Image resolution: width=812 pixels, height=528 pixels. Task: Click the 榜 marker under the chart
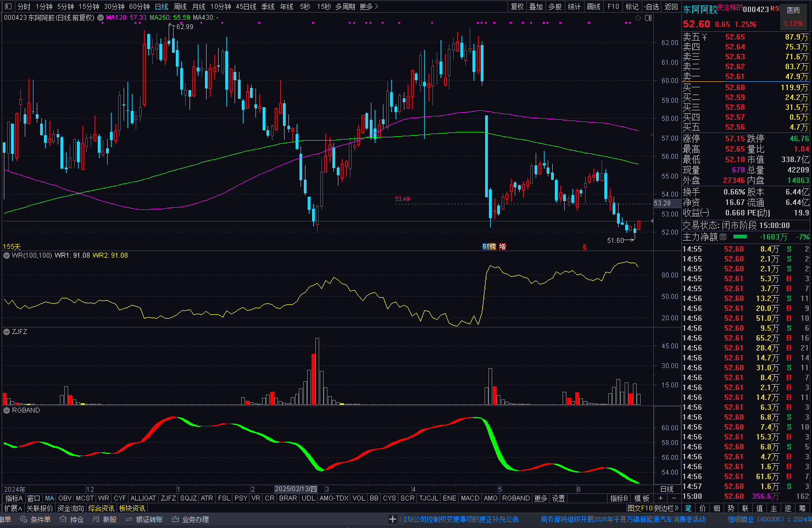pyautogui.click(x=492, y=247)
